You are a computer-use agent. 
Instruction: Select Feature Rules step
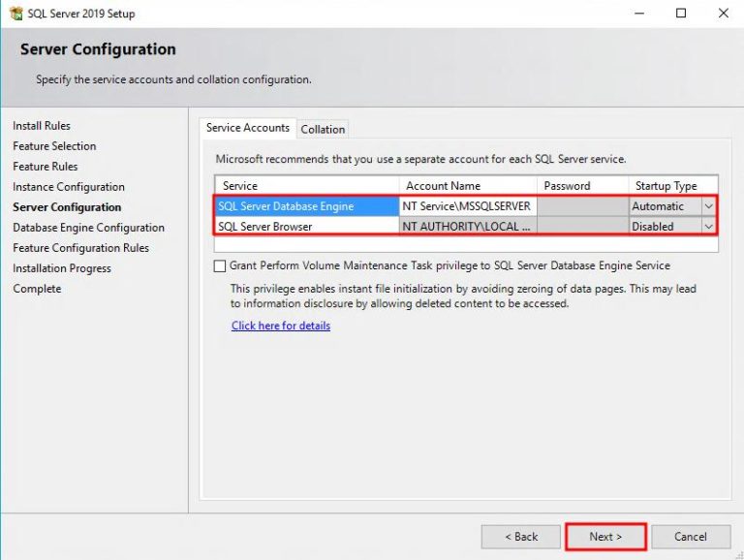click(x=46, y=167)
